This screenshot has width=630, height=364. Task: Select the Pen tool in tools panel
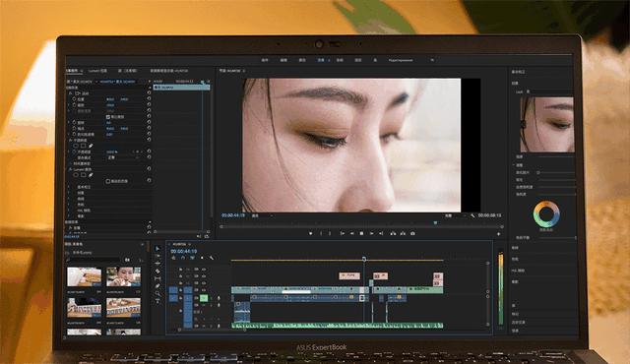tap(157, 286)
